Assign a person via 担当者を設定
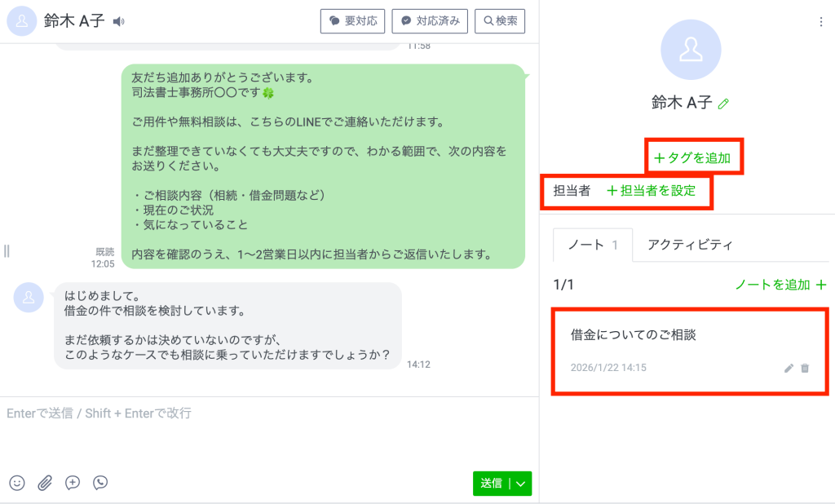This screenshot has width=835, height=504. tap(652, 191)
